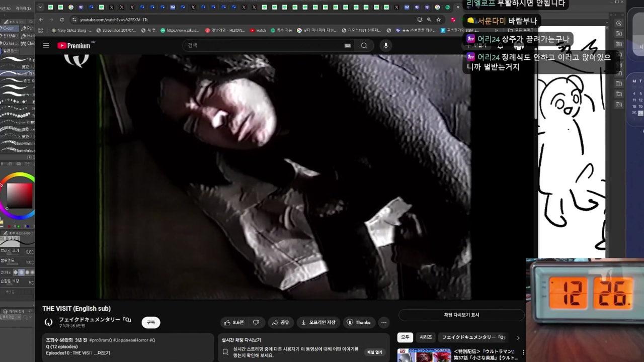The image size is (644, 362).
Task: Select the G-pen tool in paint app
Action: pyautogui.click(x=9, y=29)
